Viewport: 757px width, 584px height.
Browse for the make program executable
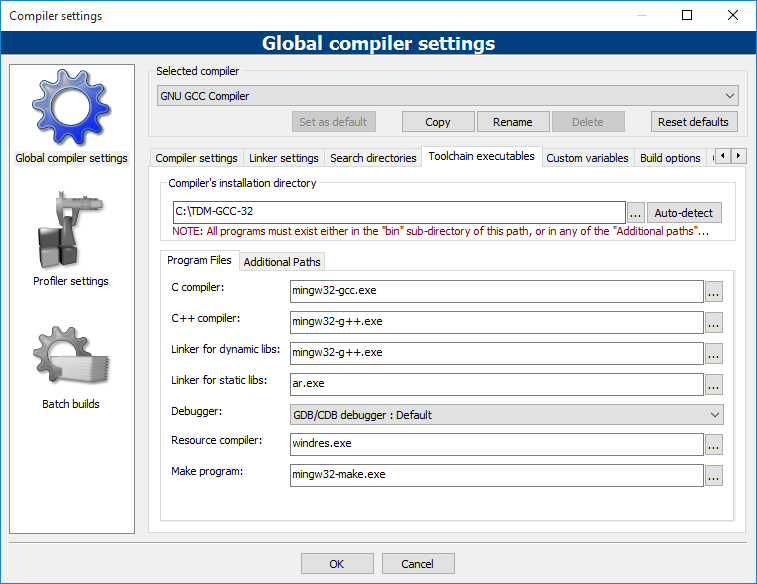[x=713, y=475]
